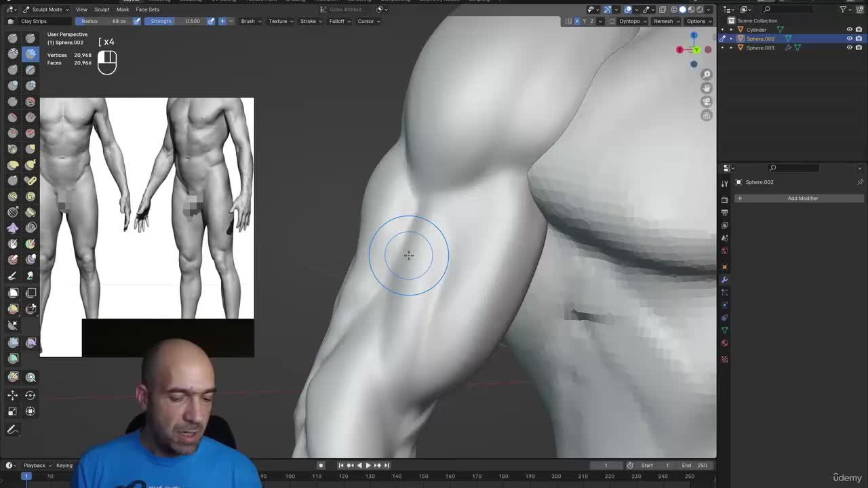The image size is (868, 488).
Task: Toggle render camera icon for Cylinder
Action: (859, 30)
